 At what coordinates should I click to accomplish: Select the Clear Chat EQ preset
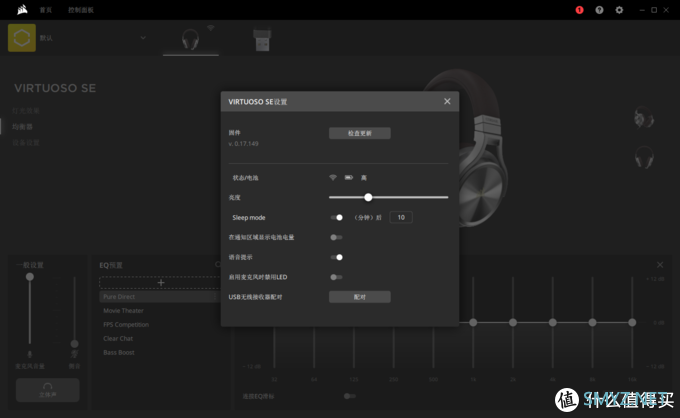tap(118, 338)
